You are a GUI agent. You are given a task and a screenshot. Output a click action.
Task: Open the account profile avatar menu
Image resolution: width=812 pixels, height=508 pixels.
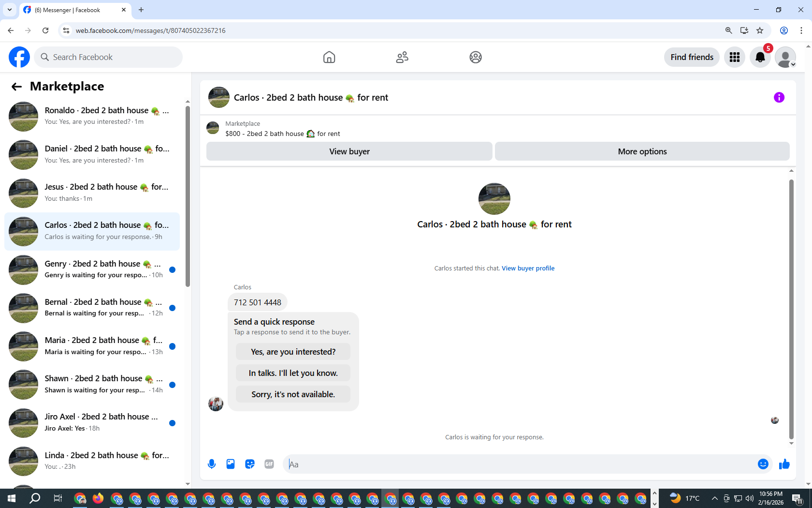click(x=785, y=57)
